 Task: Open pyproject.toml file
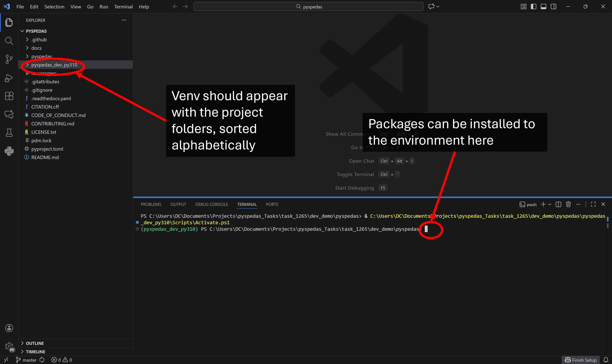(76, 149)
